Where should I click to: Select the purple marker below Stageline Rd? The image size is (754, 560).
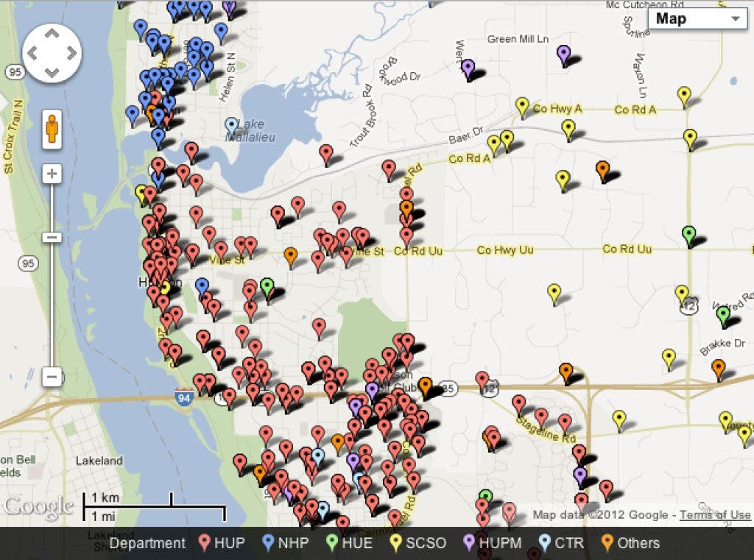point(580,475)
